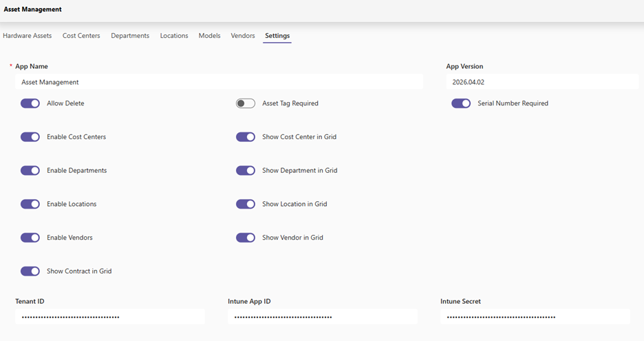This screenshot has height=341, width=644.
Task: Disable the Allow Delete toggle
Action: [x=30, y=103]
